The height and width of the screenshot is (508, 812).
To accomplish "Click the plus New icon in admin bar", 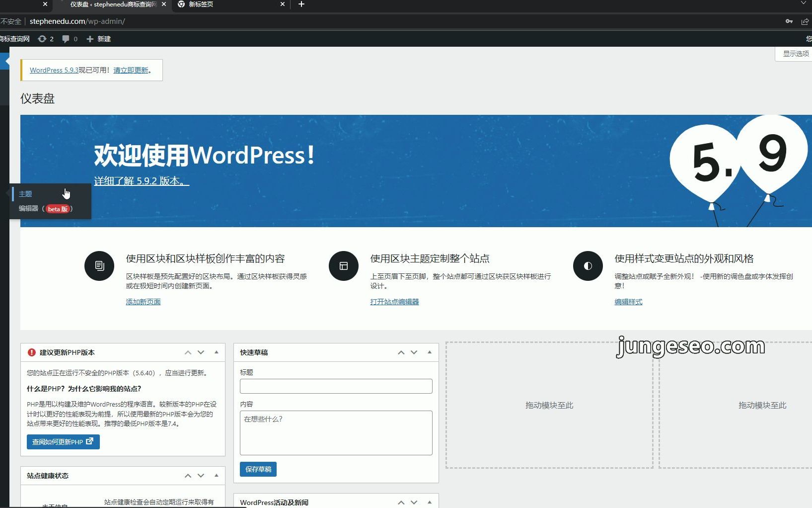I will click(90, 39).
